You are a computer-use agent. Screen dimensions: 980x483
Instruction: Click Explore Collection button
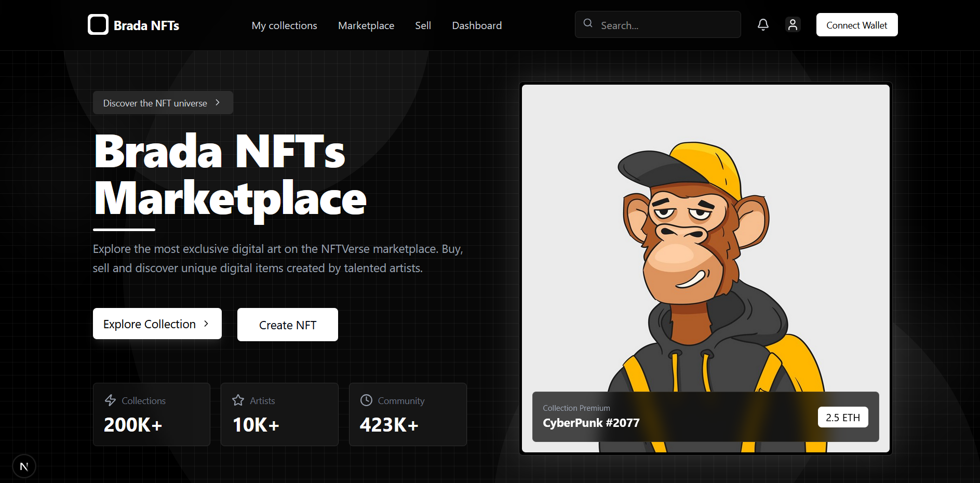tap(157, 324)
